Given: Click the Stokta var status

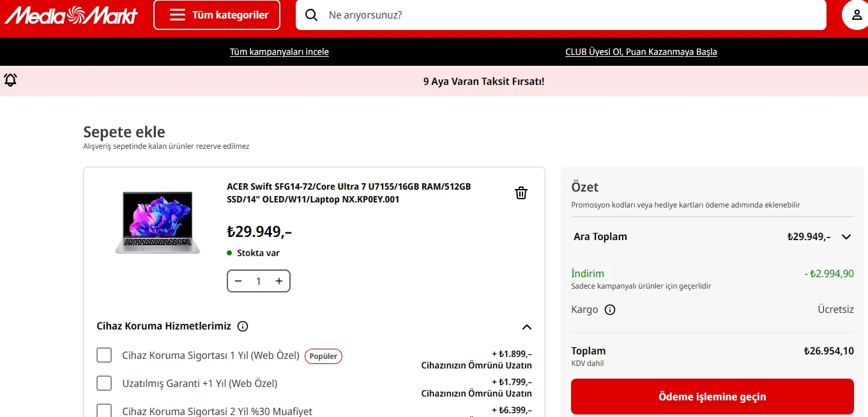Looking at the screenshot, I should click(254, 253).
